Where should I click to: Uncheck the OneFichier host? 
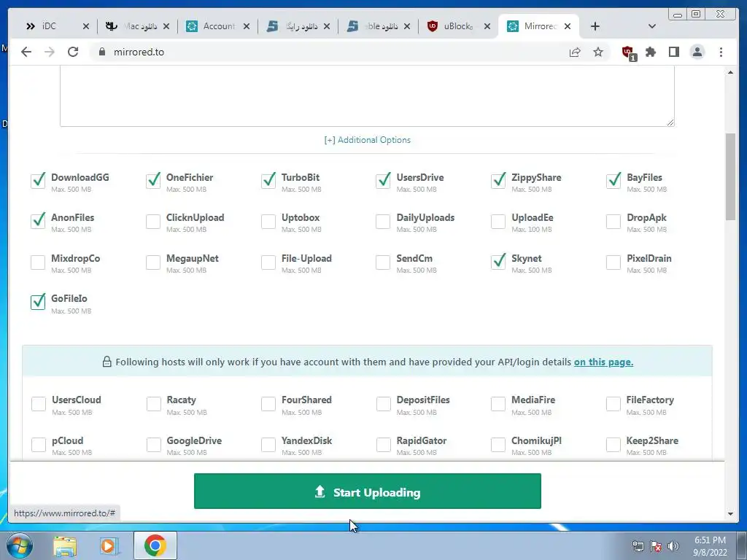point(153,181)
